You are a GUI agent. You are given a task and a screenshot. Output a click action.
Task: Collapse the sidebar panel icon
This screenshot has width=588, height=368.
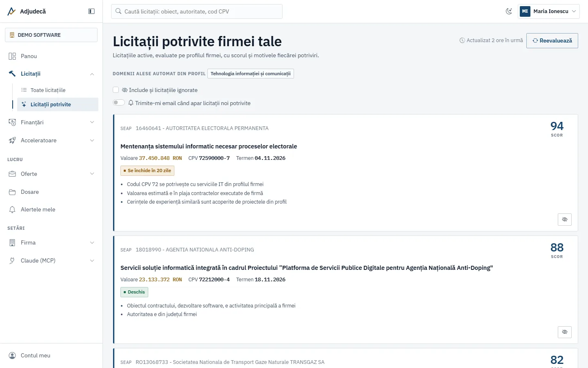tap(91, 11)
